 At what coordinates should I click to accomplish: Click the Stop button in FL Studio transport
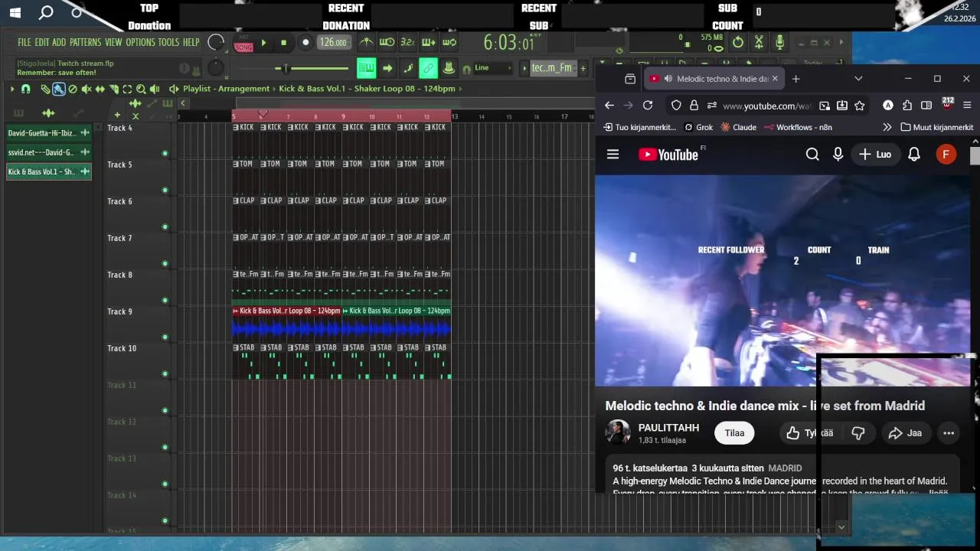coord(283,43)
